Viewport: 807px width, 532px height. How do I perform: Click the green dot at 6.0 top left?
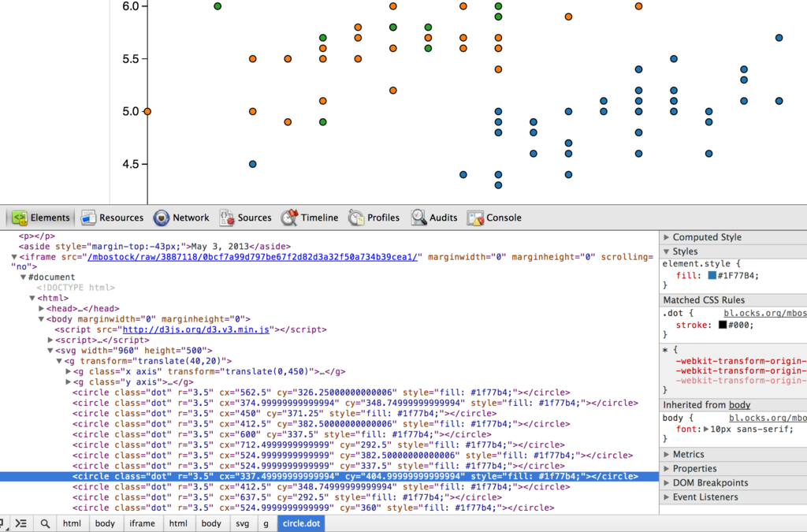click(218, 6)
